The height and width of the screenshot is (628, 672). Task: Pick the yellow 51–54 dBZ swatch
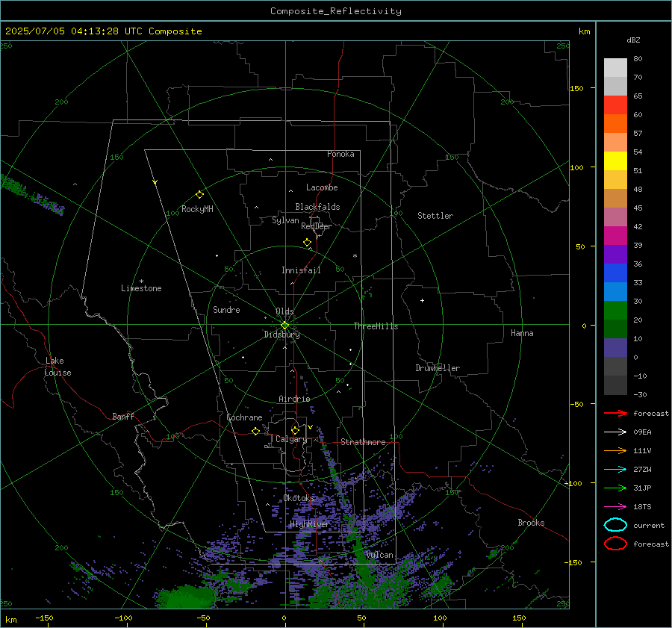[x=615, y=161]
